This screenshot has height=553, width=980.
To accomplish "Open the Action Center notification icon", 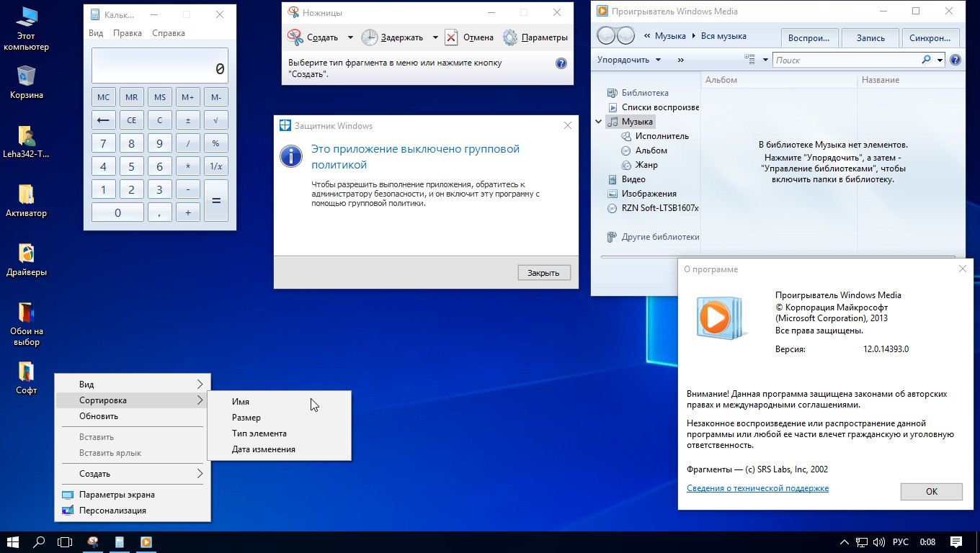I will pos(956,542).
